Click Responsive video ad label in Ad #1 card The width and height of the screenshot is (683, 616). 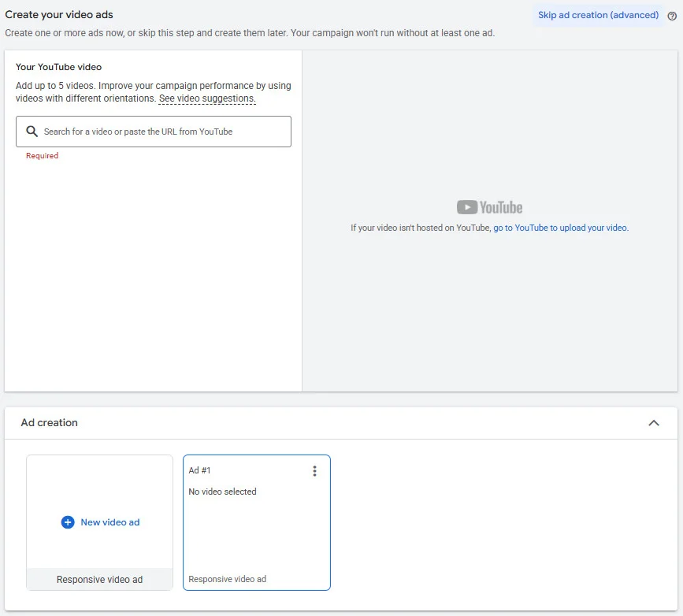pyautogui.click(x=227, y=580)
